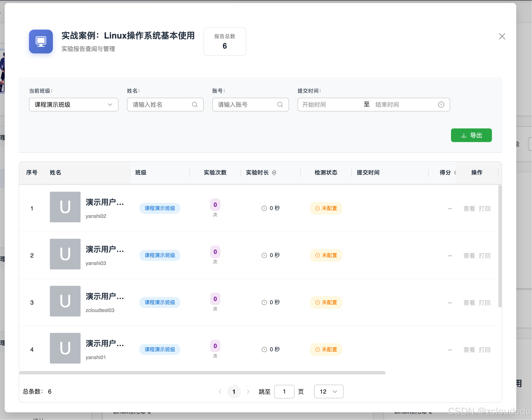Image resolution: width=532 pixels, height=420 pixels.
Task: Click the blue monitor icon beside the title
Action: 41,41
